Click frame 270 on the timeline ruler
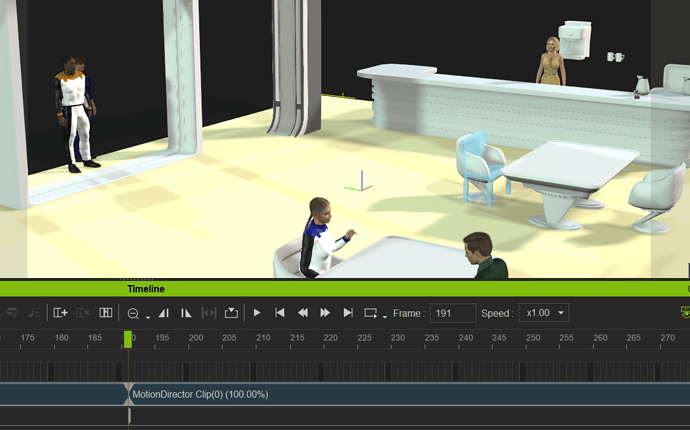The image size is (690, 430). (x=668, y=338)
